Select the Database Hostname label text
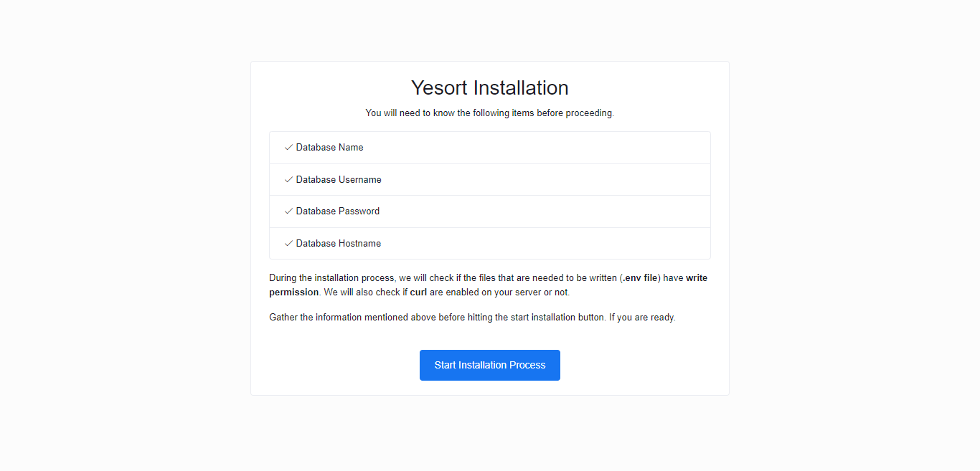This screenshot has width=980, height=471. click(x=339, y=244)
